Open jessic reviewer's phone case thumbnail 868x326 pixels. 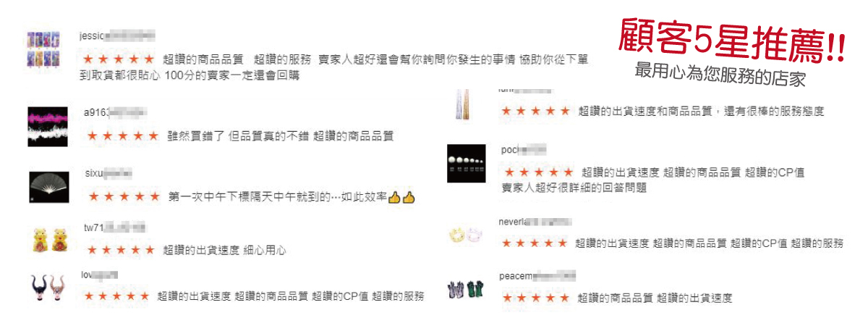[x=43, y=50]
